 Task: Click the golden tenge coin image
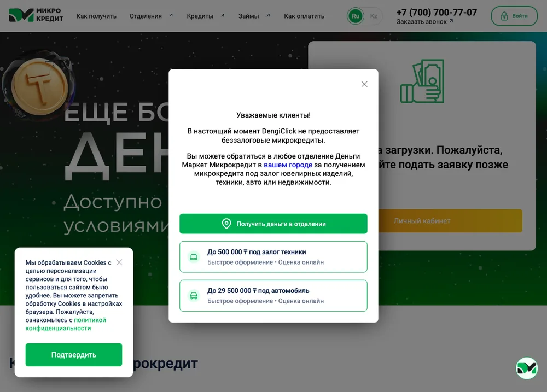point(39,86)
